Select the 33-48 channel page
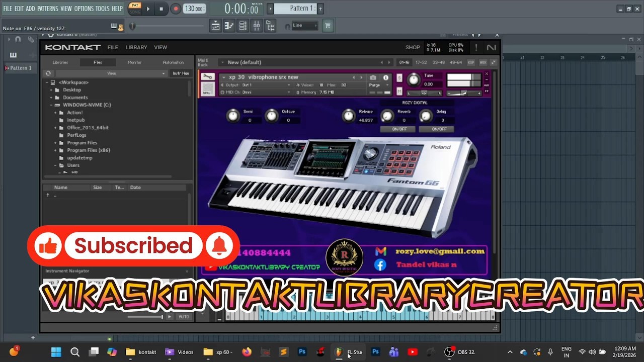This screenshot has height=362, width=644. (x=438, y=62)
